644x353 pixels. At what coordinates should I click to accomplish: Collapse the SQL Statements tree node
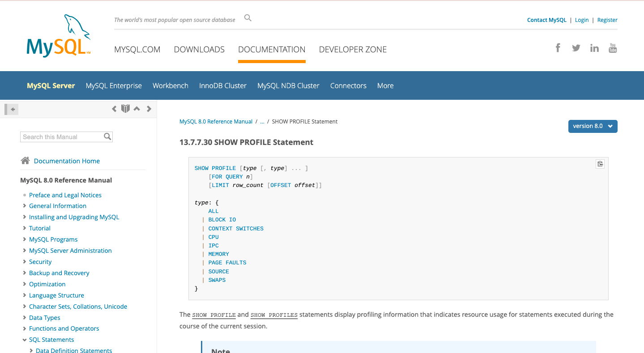tap(24, 340)
